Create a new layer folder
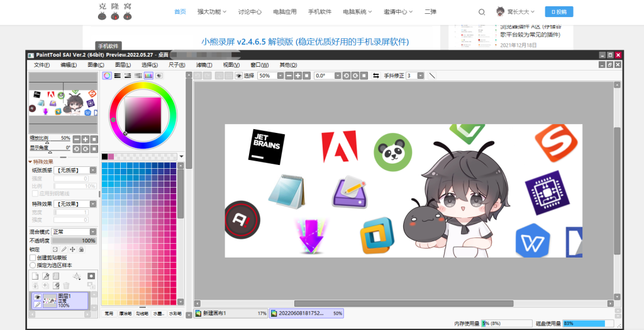 point(56,276)
